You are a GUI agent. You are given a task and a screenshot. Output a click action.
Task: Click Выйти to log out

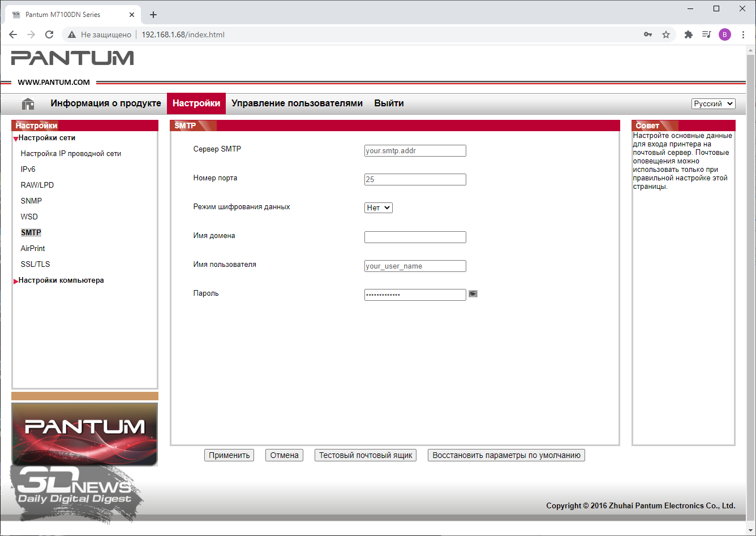pyautogui.click(x=389, y=103)
